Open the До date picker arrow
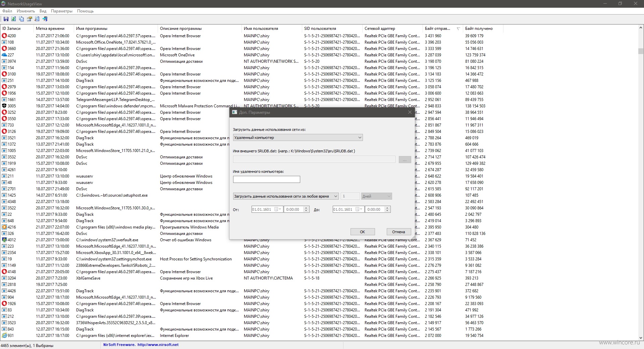The image size is (644, 349). (361, 209)
